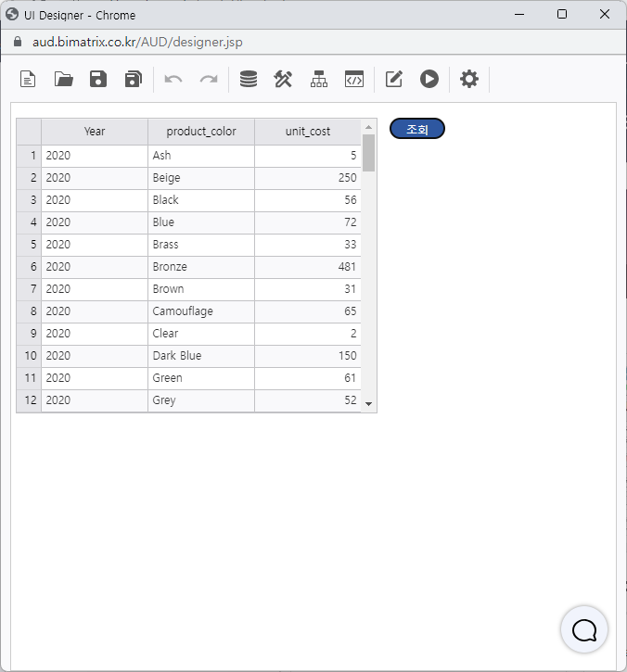
Task: Click the Save All icon
Action: tap(133, 79)
